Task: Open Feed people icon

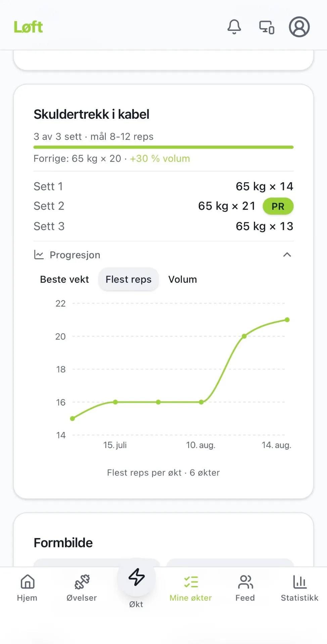Action: click(x=245, y=582)
